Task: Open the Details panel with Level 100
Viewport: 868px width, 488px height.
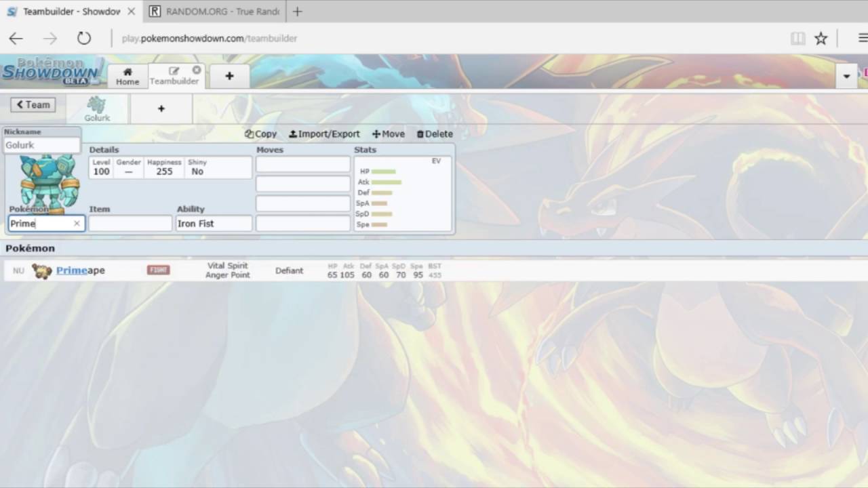Action: pyautogui.click(x=170, y=167)
